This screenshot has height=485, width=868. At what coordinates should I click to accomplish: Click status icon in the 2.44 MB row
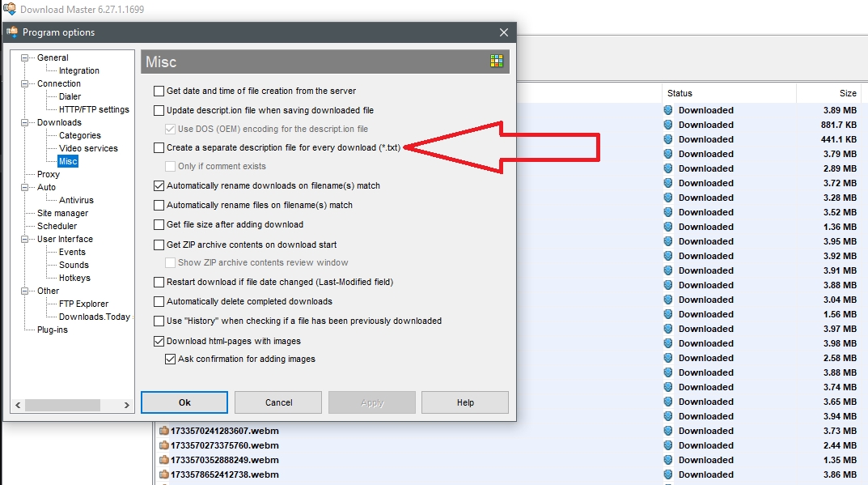[x=668, y=445]
